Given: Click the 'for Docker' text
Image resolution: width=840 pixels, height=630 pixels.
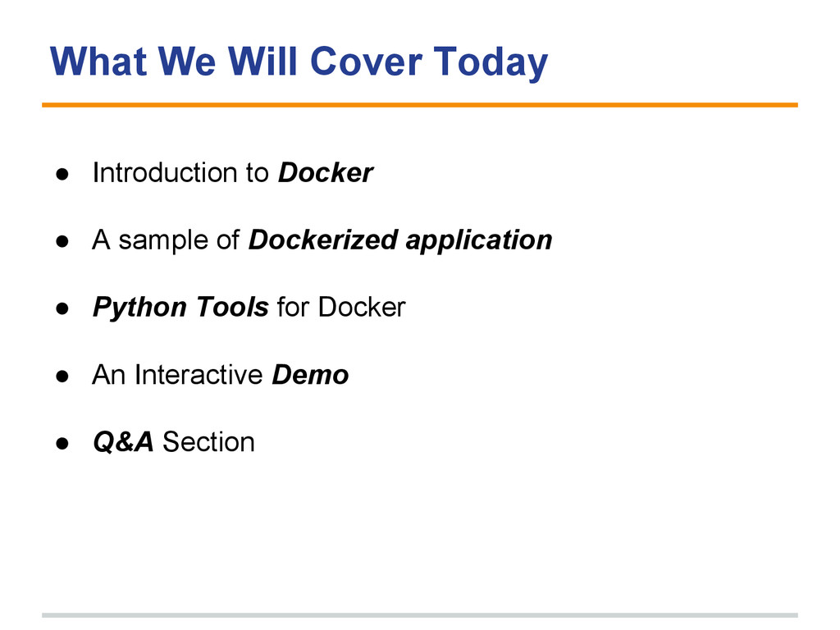Looking at the screenshot, I should 341,308.
